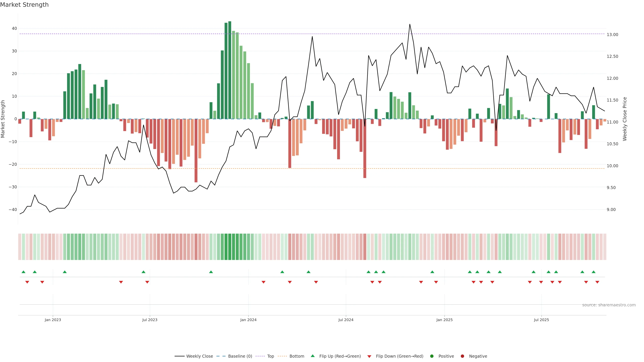Click the isolated Flip Up marker before Jan 2024

pos(211,272)
